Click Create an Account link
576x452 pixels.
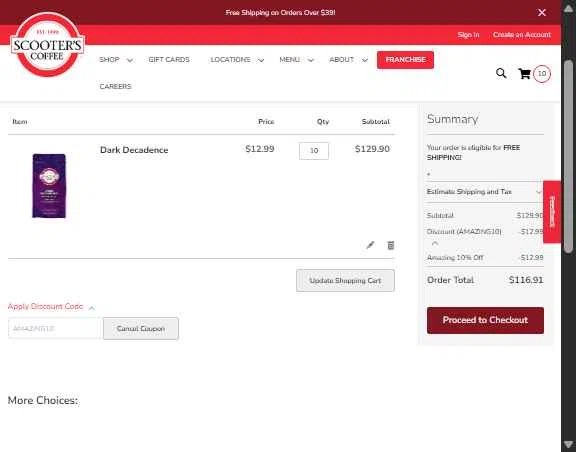pos(522,35)
